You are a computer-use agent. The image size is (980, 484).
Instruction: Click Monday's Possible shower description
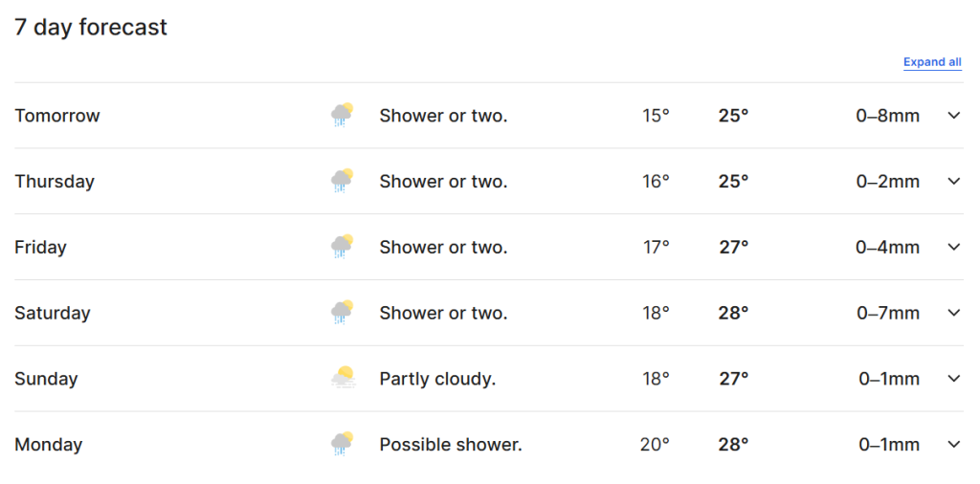pos(451,445)
